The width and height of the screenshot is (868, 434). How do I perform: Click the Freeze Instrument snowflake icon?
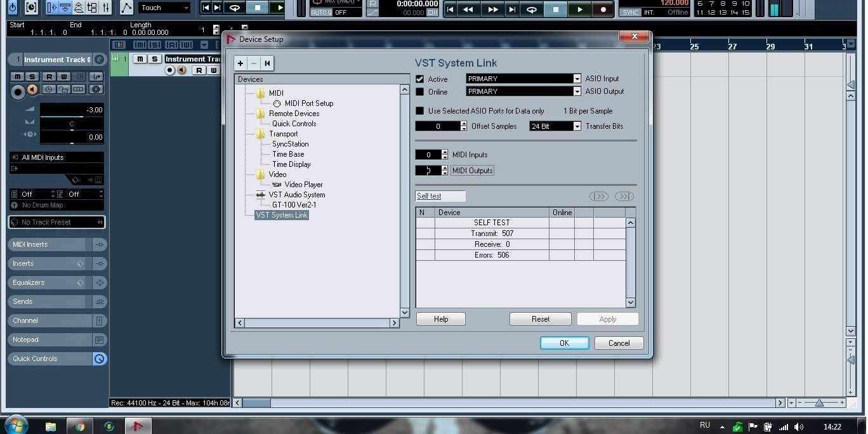pyautogui.click(x=96, y=89)
